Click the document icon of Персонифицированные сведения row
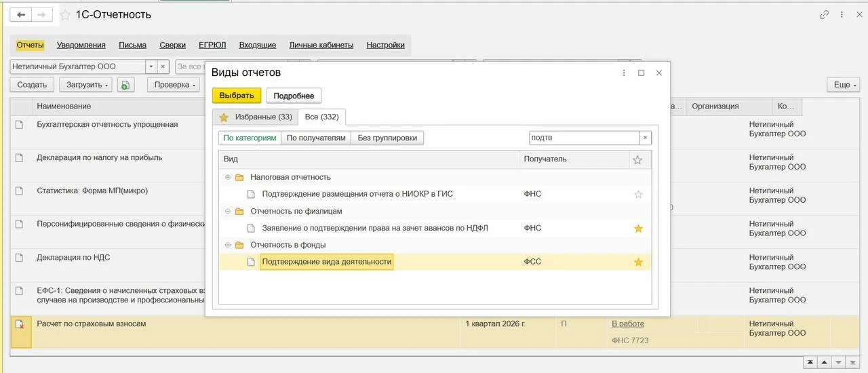 (x=20, y=224)
